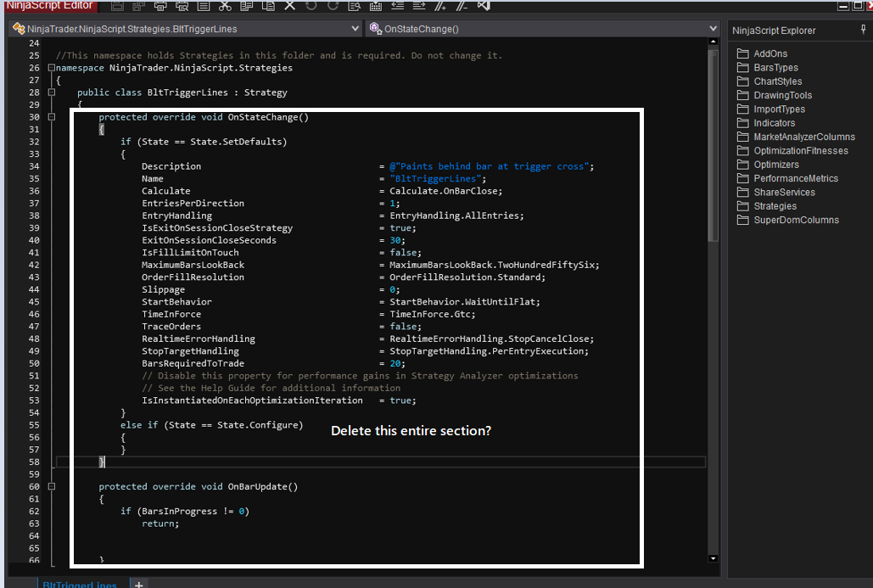Collapse the OnBarUpdate method block

[52, 487]
